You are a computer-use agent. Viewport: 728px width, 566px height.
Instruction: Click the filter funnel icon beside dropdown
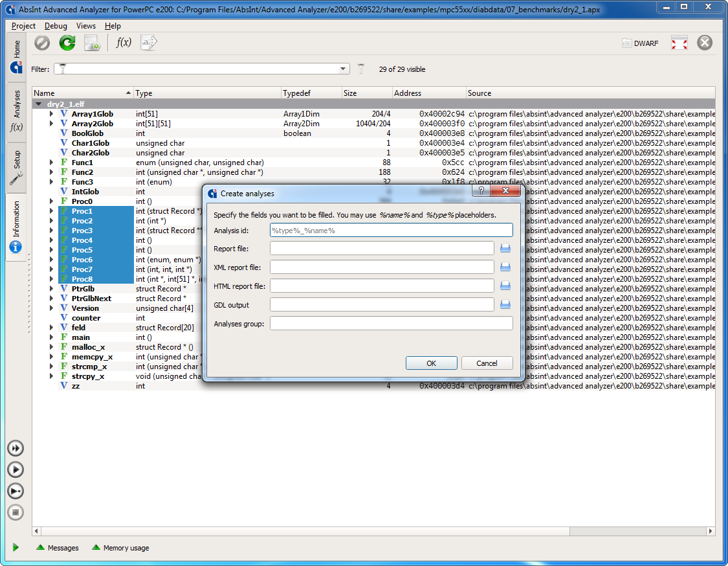pos(361,69)
